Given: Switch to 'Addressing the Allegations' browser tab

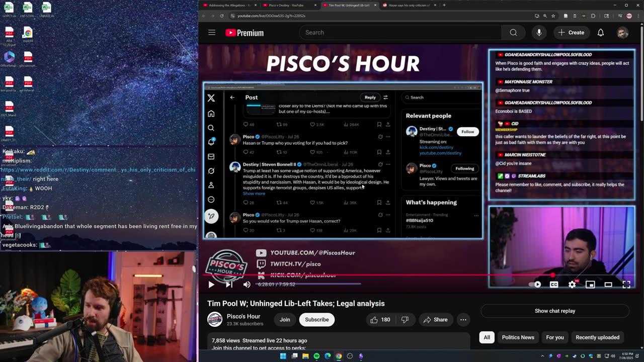Looking at the screenshot, I should coord(229,5).
